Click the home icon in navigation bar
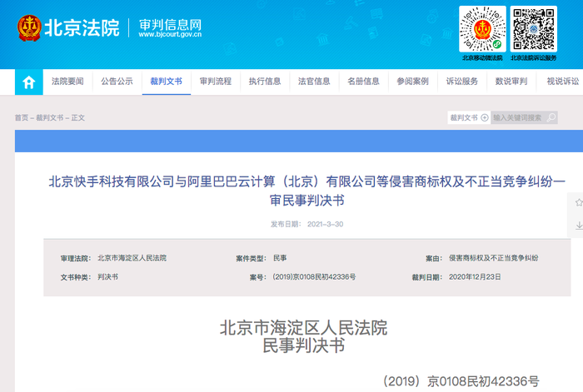583x392 pixels. 28,82
